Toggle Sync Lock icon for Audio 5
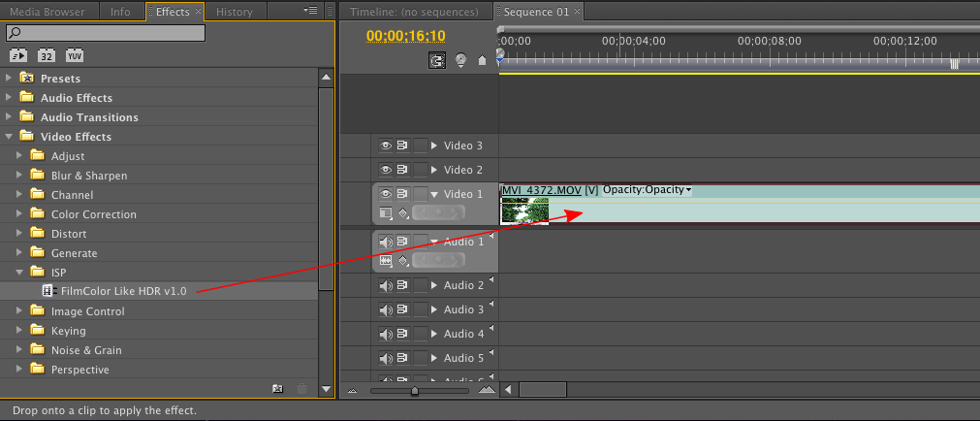This screenshot has width=980, height=421. [x=402, y=359]
